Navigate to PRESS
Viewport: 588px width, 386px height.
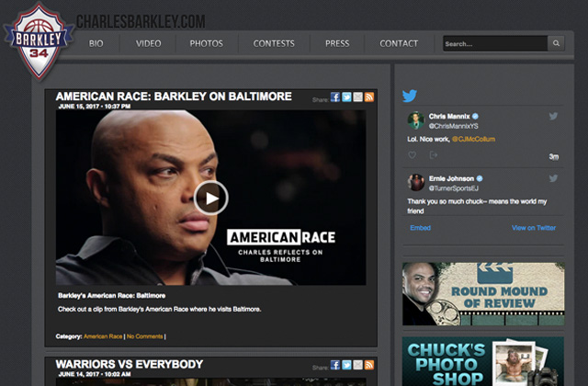tap(337, 44)
